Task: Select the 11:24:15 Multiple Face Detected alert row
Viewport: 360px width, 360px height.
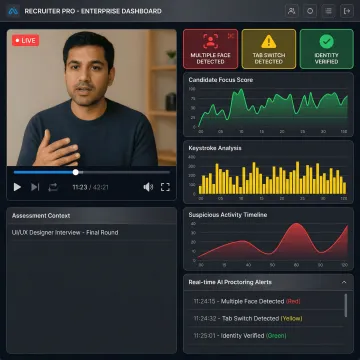Action: pyautogui.click(x=264, y=301)
